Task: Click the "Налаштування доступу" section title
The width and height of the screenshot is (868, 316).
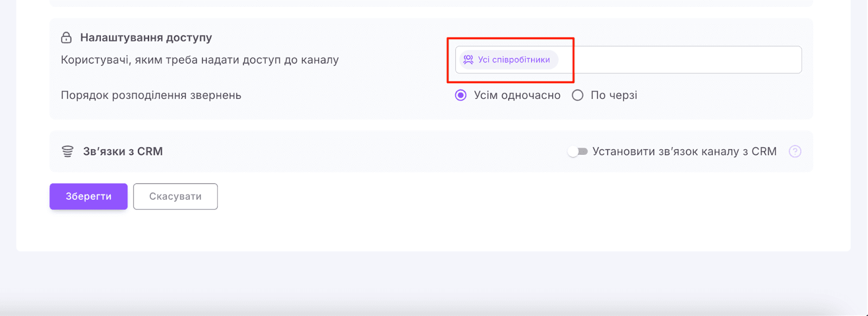Action: [x=145, y=37]
